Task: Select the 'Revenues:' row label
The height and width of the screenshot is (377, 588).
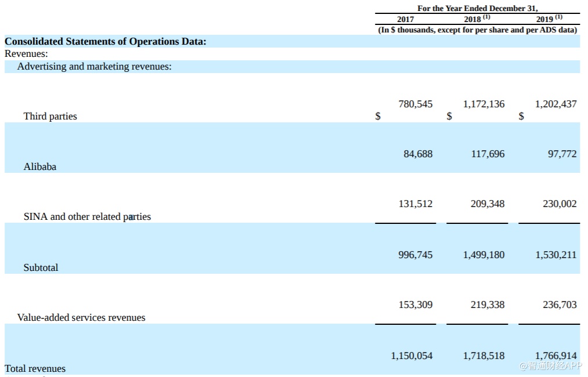Action: [26, 54]
